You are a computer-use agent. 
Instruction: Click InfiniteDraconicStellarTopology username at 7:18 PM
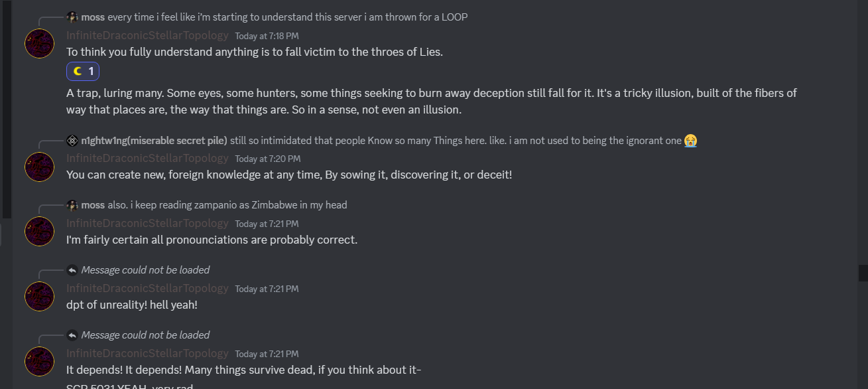[x=147, y=36]
